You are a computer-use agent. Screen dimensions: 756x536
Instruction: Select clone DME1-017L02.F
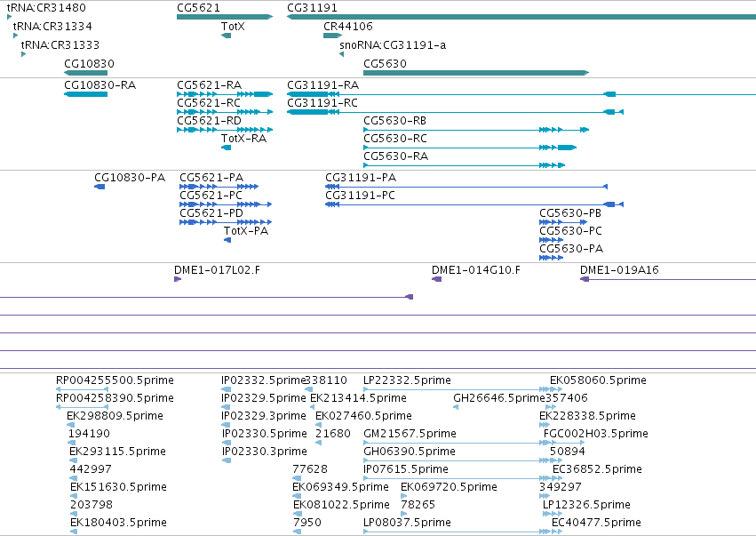click(x=178, y=279)
